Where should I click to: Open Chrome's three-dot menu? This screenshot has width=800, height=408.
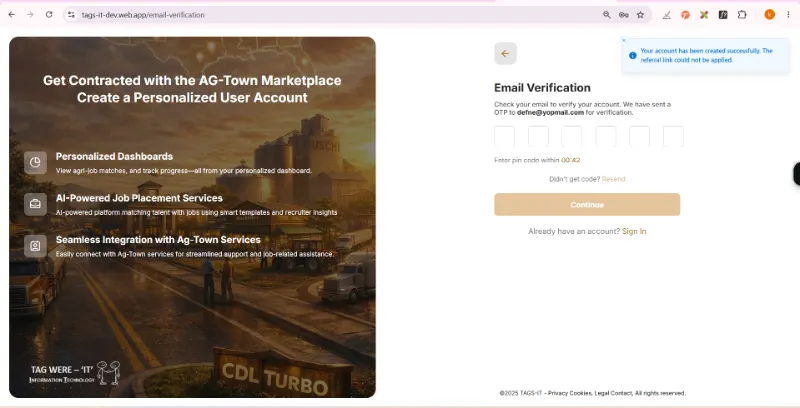click(788, 15)
